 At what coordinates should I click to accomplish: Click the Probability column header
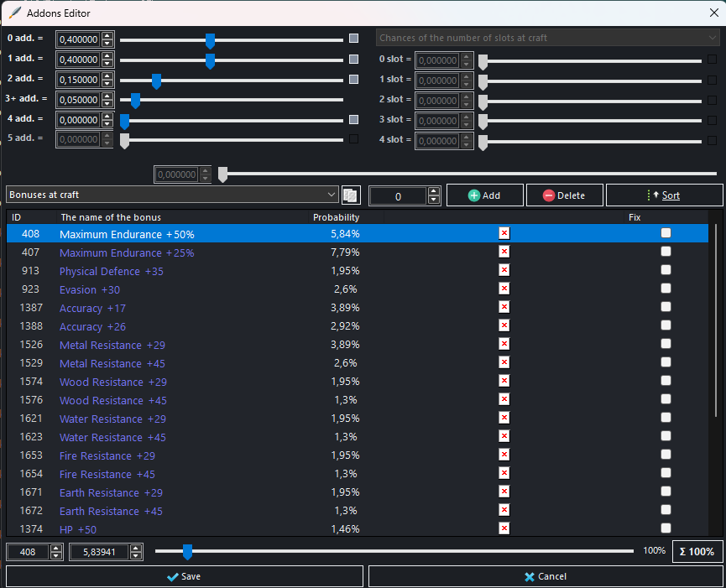click(x=336, y=216)
